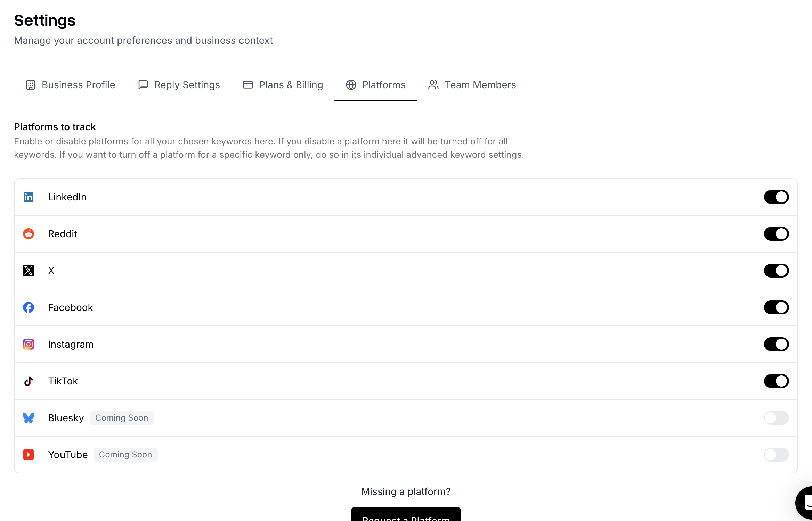Turn off the Reddit toggle

776,234
